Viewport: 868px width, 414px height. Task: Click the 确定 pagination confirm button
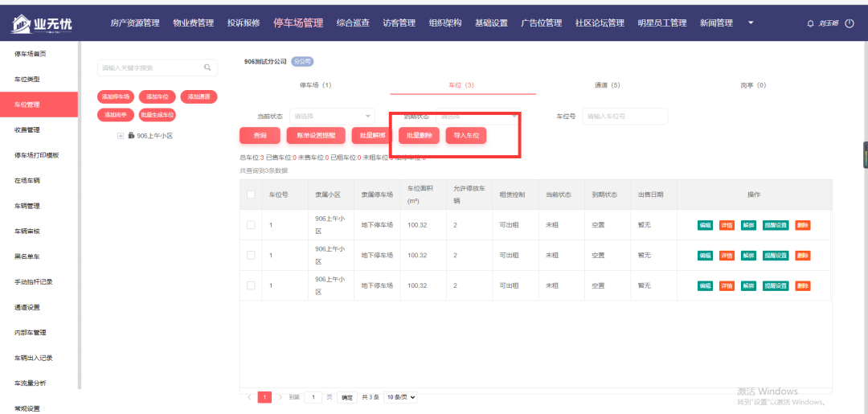point(347,397)
